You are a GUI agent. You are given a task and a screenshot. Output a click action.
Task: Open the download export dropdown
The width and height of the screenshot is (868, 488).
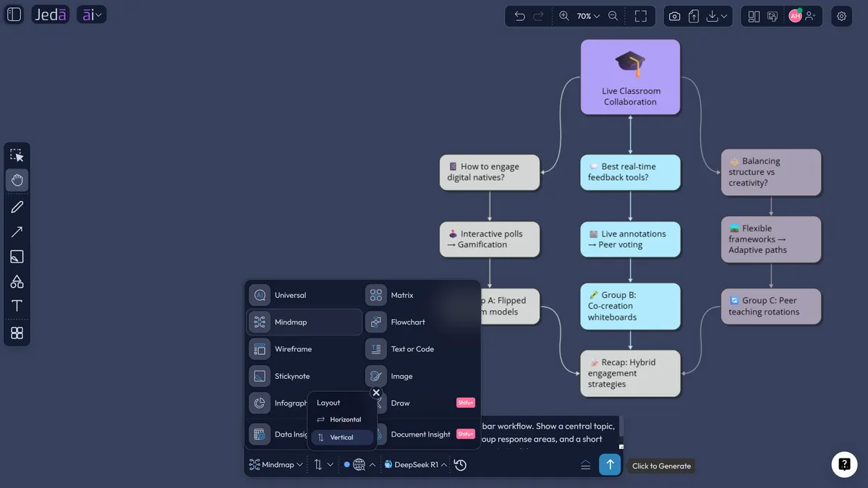[718, 16]
